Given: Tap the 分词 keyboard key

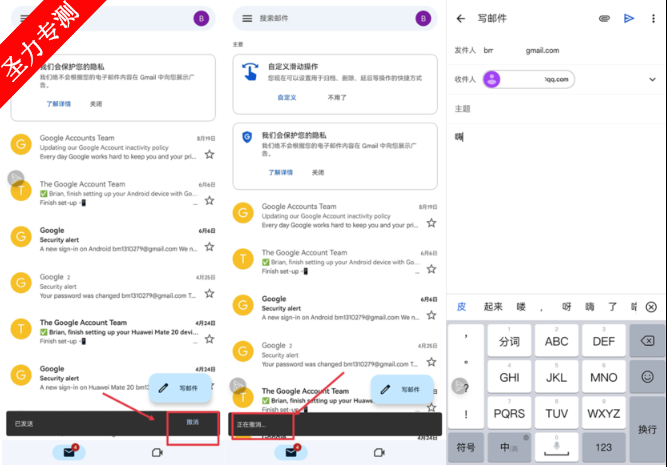Looking at the screenshot, I should 509,341.
